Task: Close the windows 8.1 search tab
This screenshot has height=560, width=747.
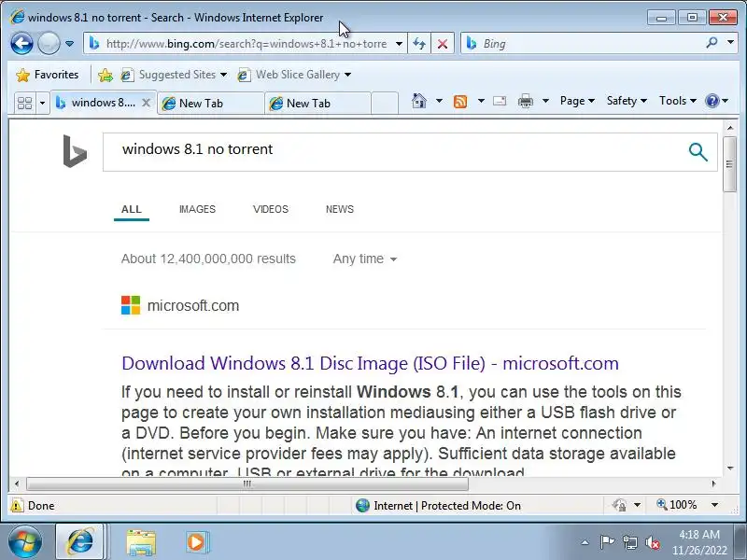Action: point(147,103)
